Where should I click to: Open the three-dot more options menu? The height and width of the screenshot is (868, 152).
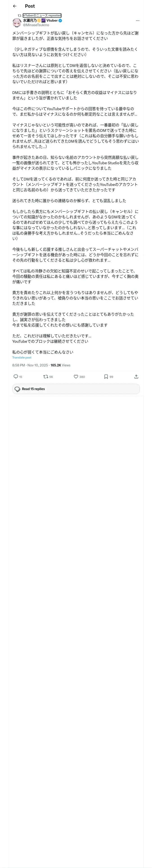[x=137, y=21]
